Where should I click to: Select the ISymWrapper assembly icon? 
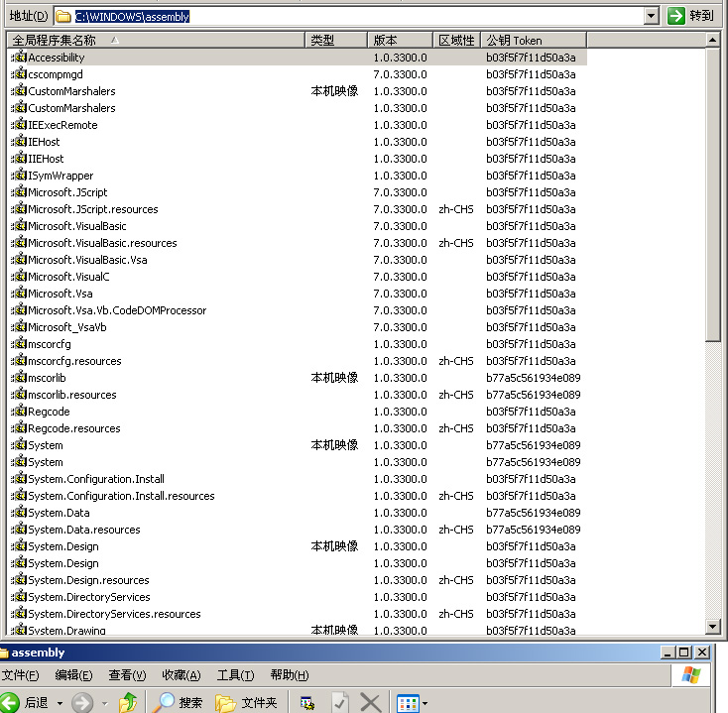click(x=19, y=175)
